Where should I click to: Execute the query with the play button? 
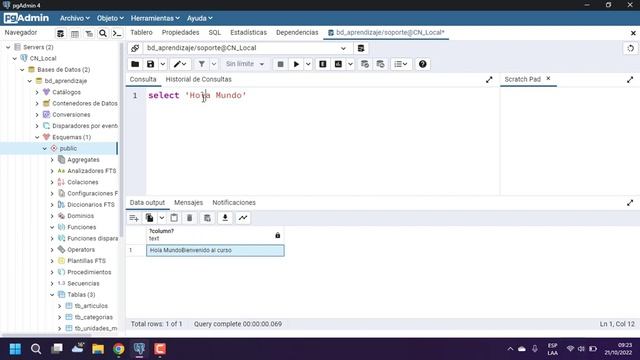296,64
